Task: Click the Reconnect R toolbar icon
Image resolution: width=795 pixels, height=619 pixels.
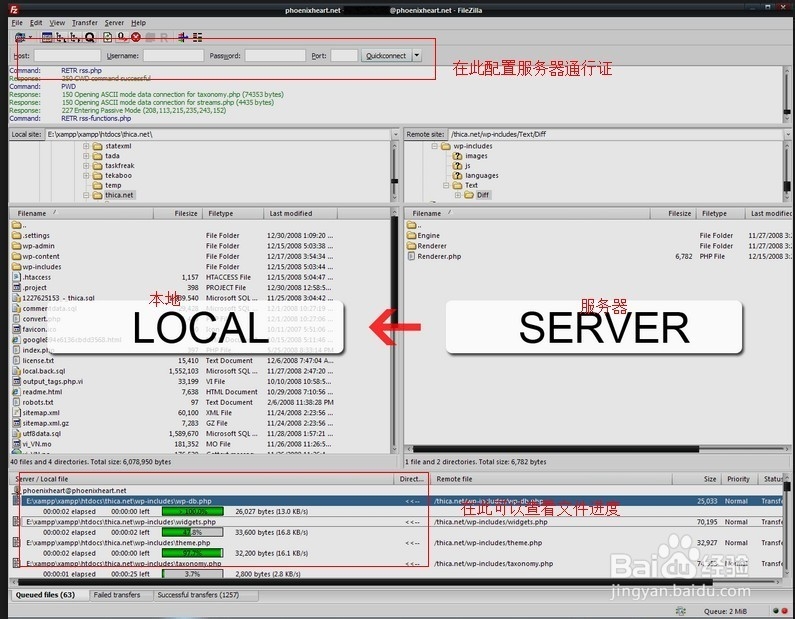Action: 164,37
